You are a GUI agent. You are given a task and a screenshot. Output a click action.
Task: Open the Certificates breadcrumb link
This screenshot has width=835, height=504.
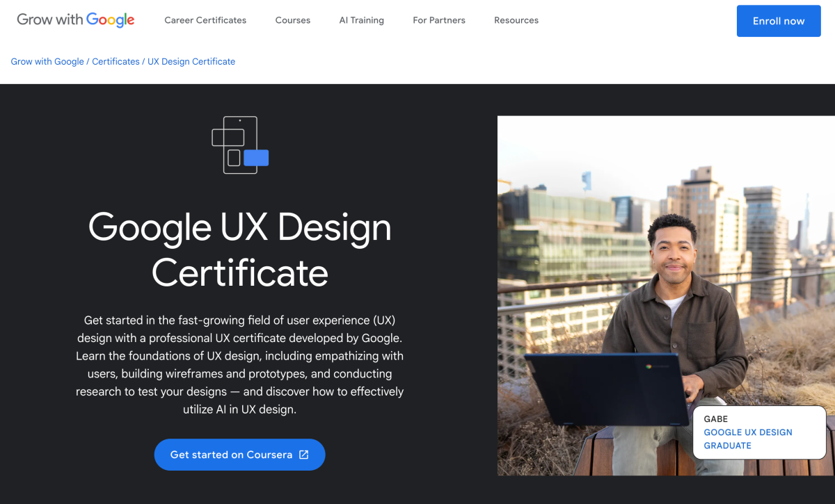(116, 61)
